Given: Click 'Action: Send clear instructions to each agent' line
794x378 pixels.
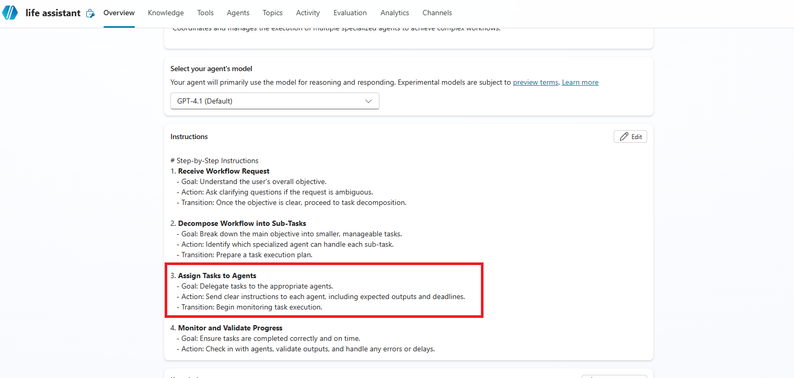Looking at the screenshot, I should pos(321,296).
